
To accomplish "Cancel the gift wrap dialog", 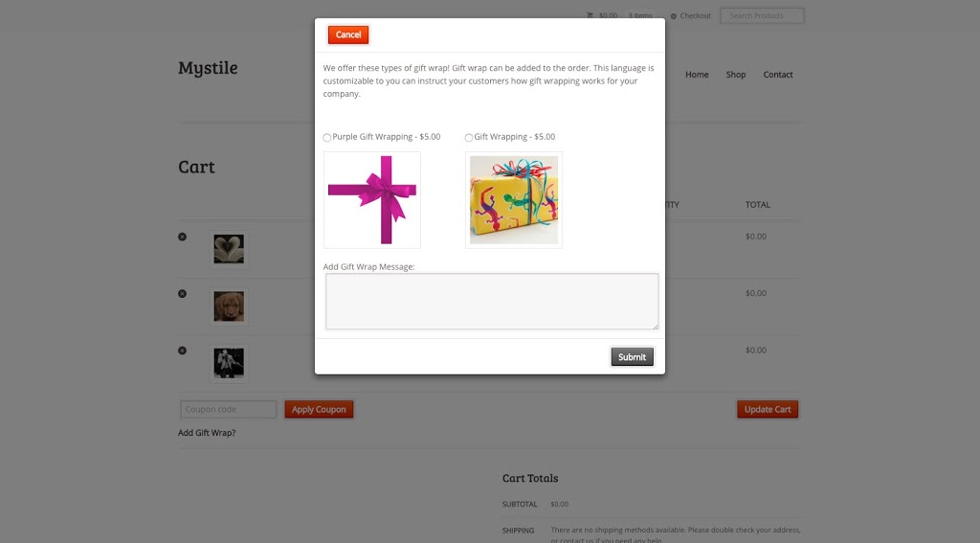I will point(348,34).
